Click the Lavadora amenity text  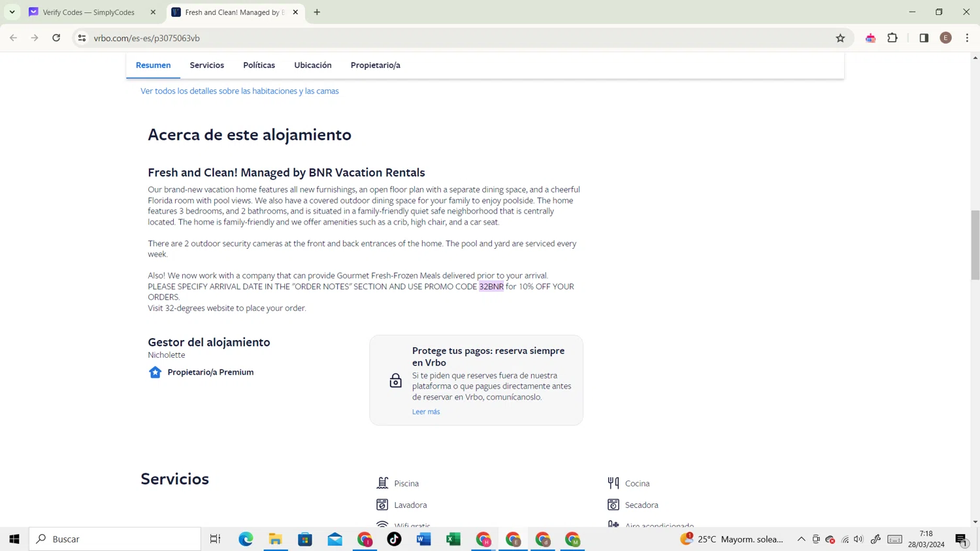410,505
